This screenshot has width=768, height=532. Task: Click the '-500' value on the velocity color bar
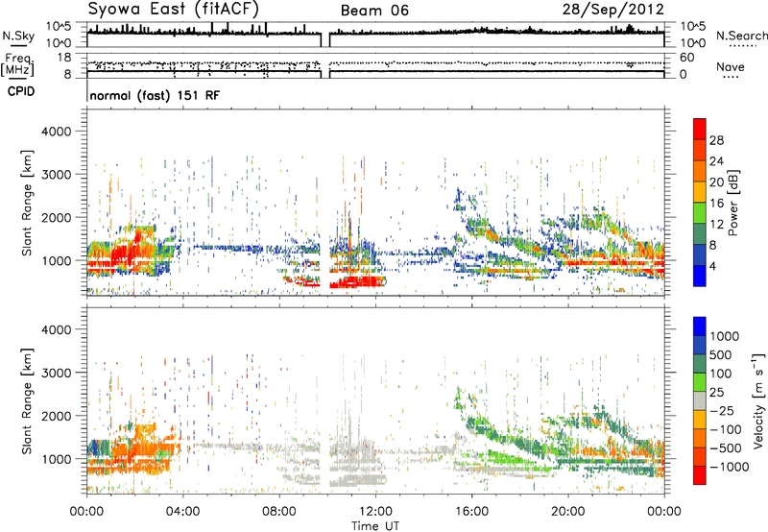point(726,447)
